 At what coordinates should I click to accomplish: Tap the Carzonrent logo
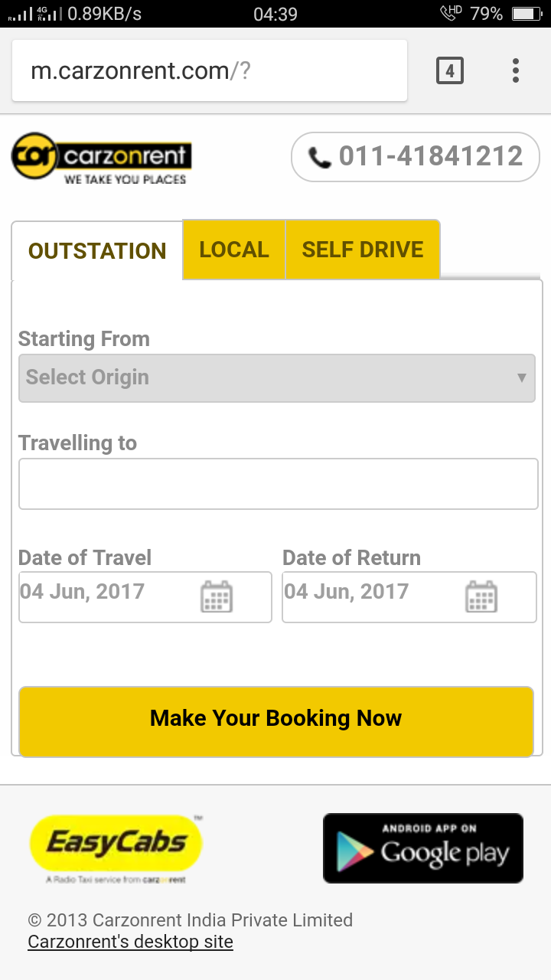coord(101,158)
